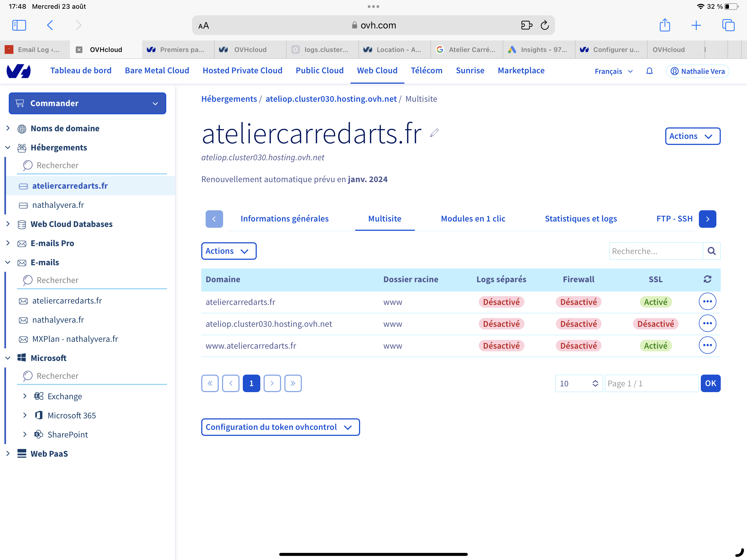This screenshot has width=747, height=560.
Task: Open Configuration du token ovhcontrol dropdown
Action: tap(280, 427)
